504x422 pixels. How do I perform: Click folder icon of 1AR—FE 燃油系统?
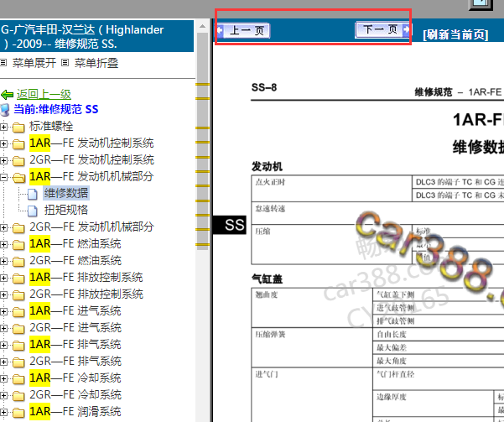tap(18, 245)
